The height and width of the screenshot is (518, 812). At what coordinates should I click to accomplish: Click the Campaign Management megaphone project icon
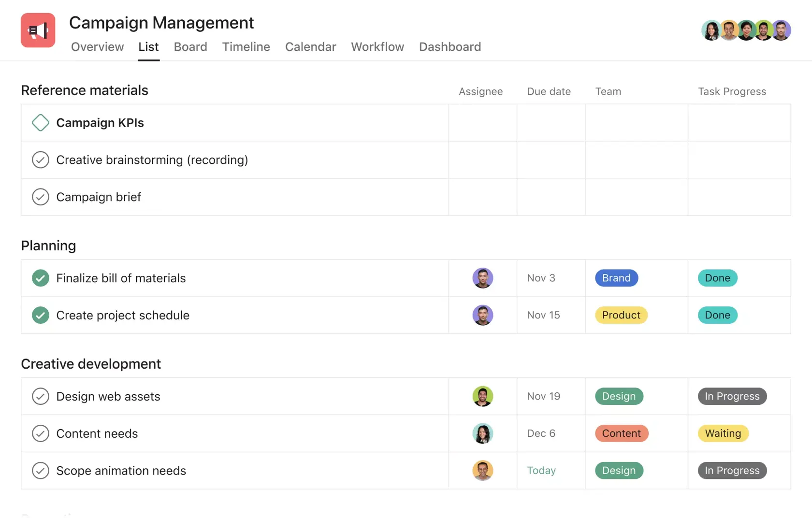pyautogui.click(x=38, y=30)
